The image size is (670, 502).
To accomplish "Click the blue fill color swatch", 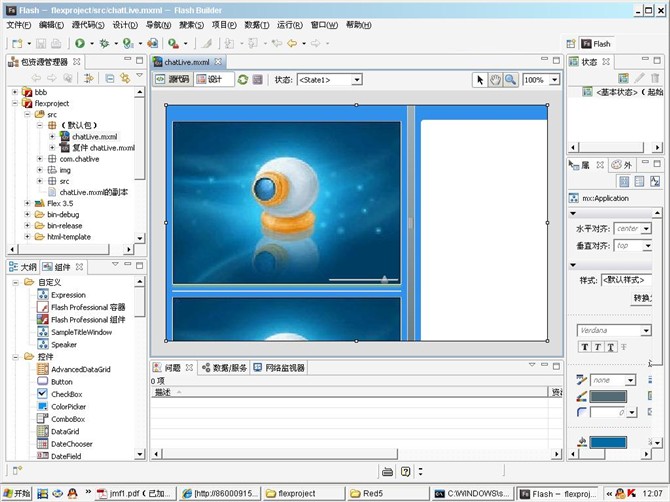I will pos(608,443).
